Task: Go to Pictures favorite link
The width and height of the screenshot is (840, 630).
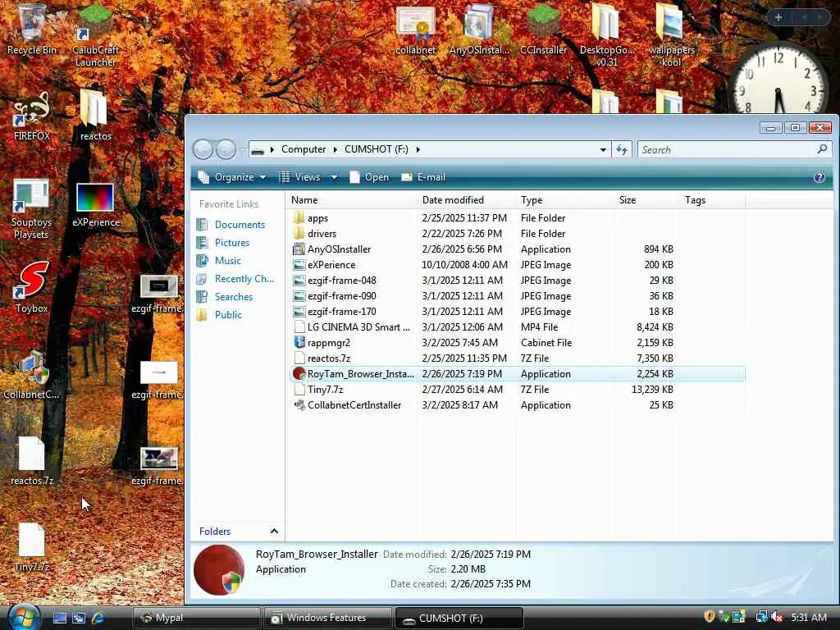Action: (232, 243)
